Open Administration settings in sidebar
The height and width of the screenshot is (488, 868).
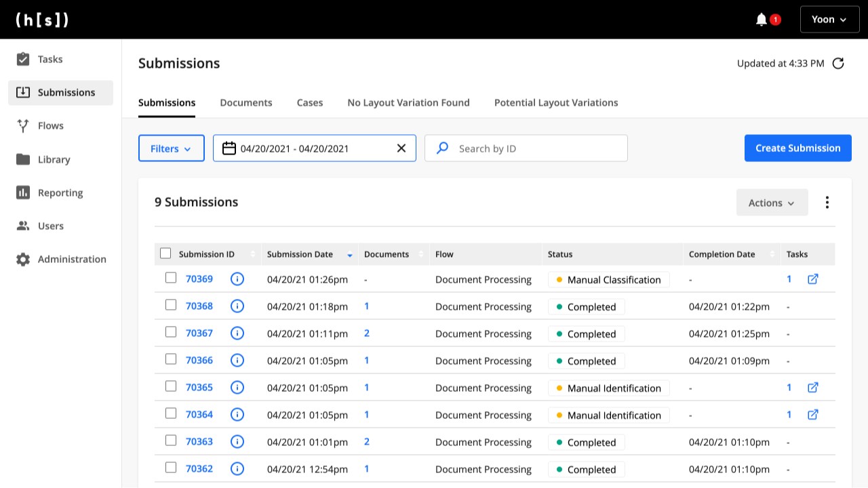coord(72,260)
